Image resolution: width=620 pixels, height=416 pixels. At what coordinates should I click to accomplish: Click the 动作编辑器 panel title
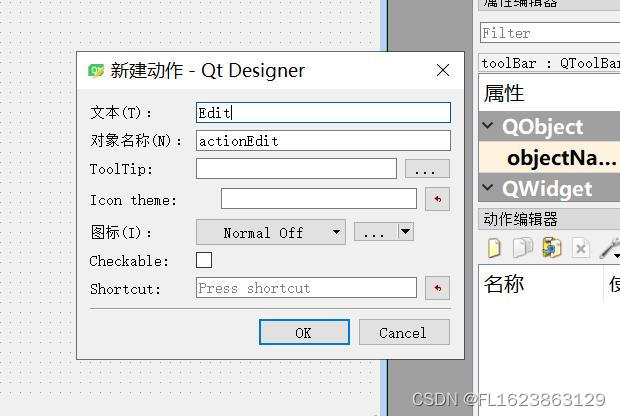click(x=520, y=219)
